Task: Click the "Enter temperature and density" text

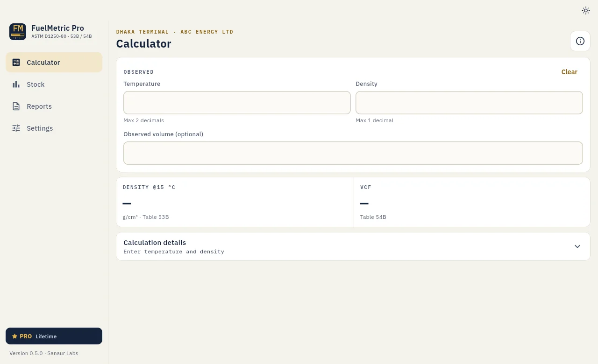Action: click(174, 252)
